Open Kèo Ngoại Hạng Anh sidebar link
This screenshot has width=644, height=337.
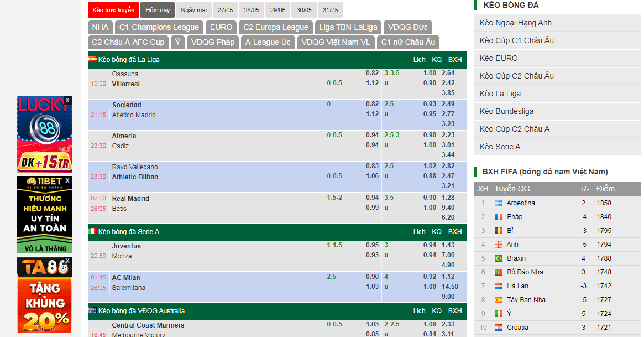tap(516, 23)
